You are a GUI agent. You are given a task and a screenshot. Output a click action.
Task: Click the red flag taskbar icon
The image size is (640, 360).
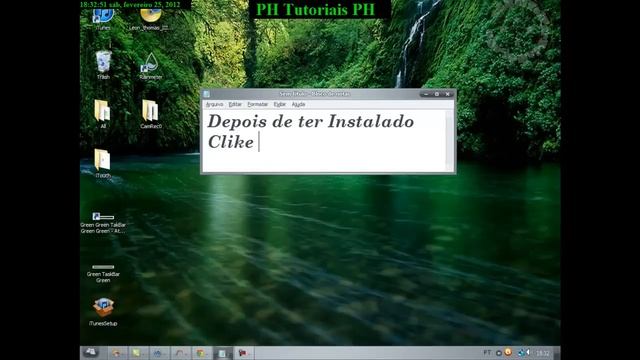243,353
